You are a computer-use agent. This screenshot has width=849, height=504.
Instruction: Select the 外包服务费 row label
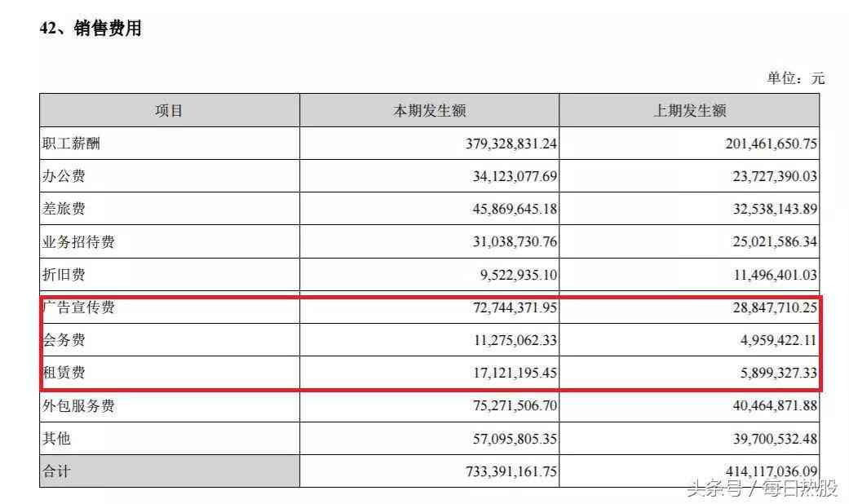click(x=78, y=406)
